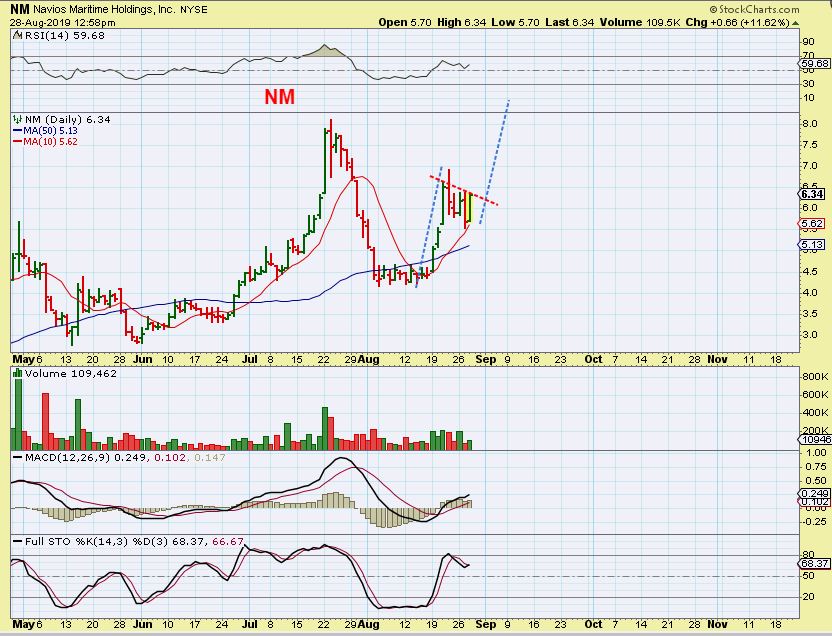This screenshot has height=636, width=832.
Task: Click the 68.37 stochastic value tag on the right axis
Action: (814, 563)
